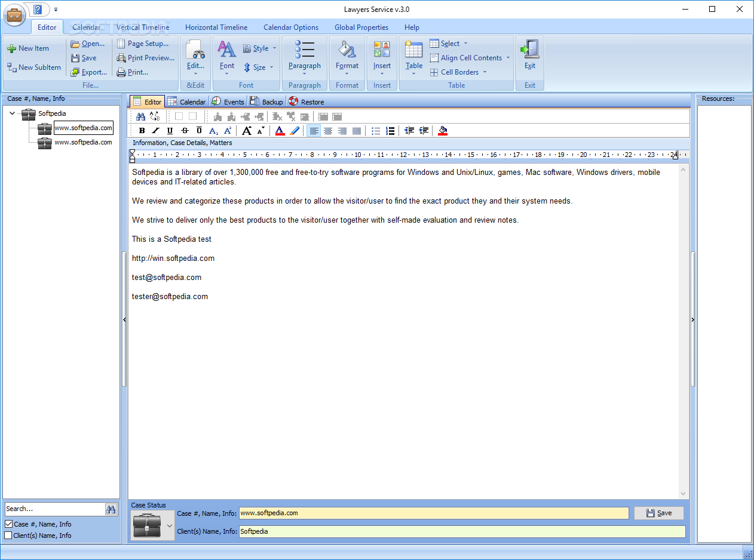Toggle bold formatting
Viewport: 754px width, 560px height.
click(x=142, y=131)
